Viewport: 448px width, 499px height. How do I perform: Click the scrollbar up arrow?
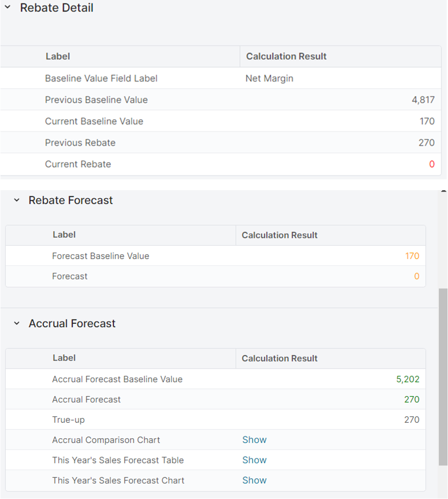click(x=443, y=192)
